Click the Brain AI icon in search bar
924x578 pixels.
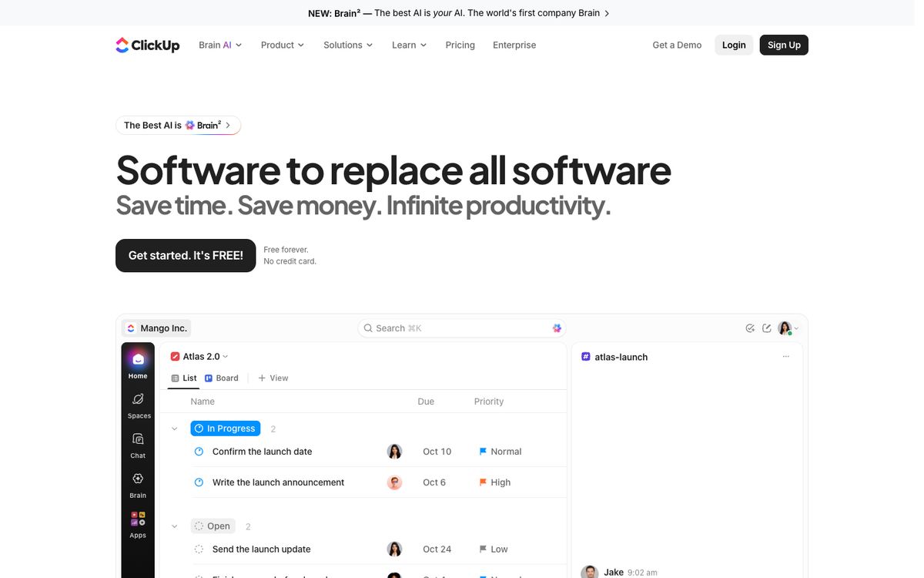click(557, 328)
